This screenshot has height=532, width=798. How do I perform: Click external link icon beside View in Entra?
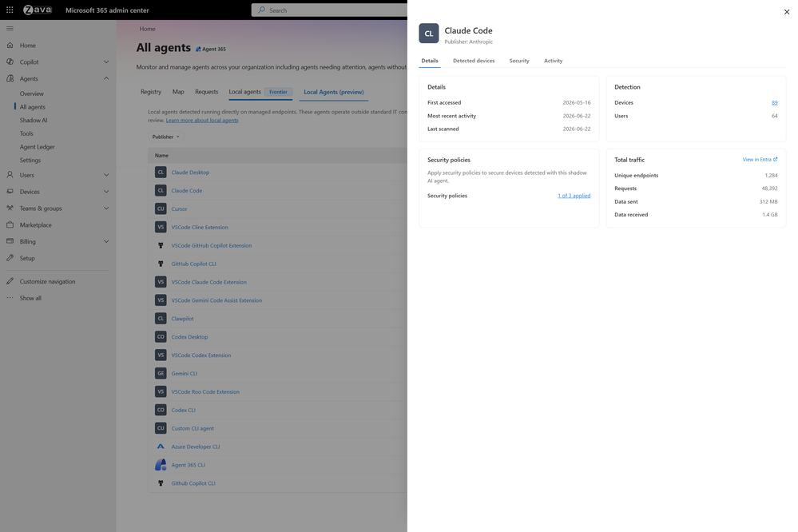pos(775,159)
